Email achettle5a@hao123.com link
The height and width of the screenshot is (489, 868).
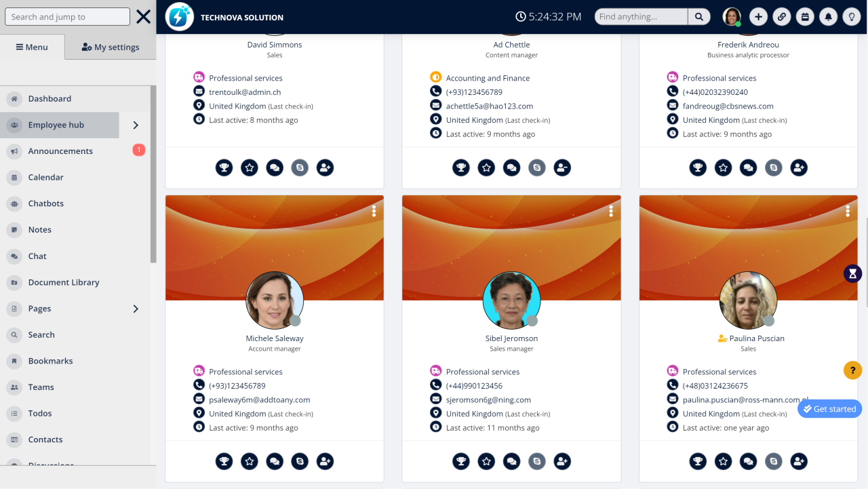488,106
